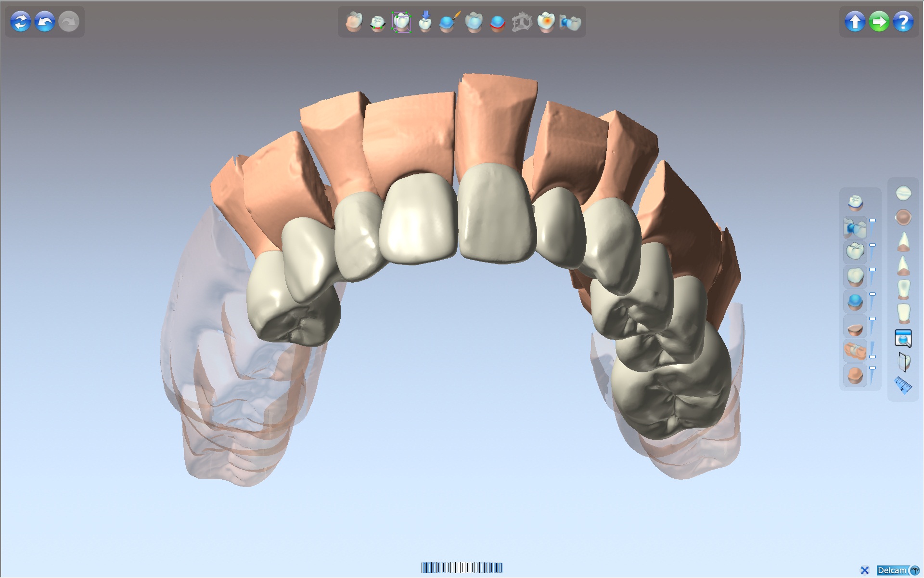
Task: Open help with the question mark button
Action: pyautogui.click(x=903, y=22)
